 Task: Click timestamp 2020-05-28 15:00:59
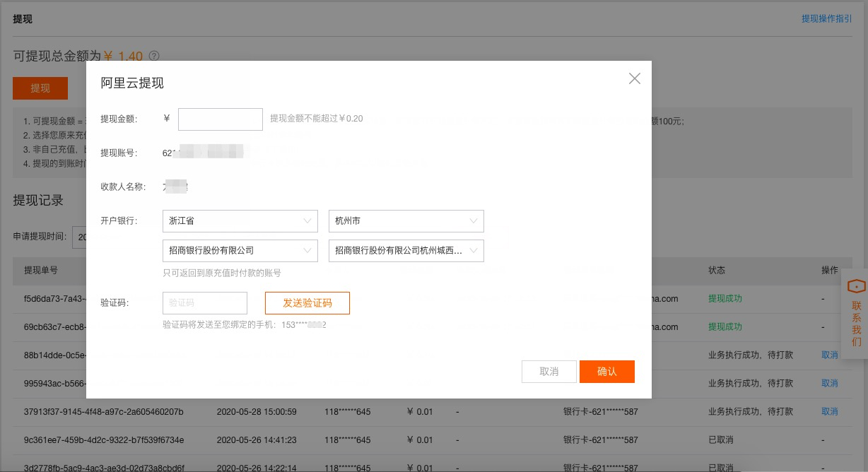pyautogui.click(x=257, y=411)
